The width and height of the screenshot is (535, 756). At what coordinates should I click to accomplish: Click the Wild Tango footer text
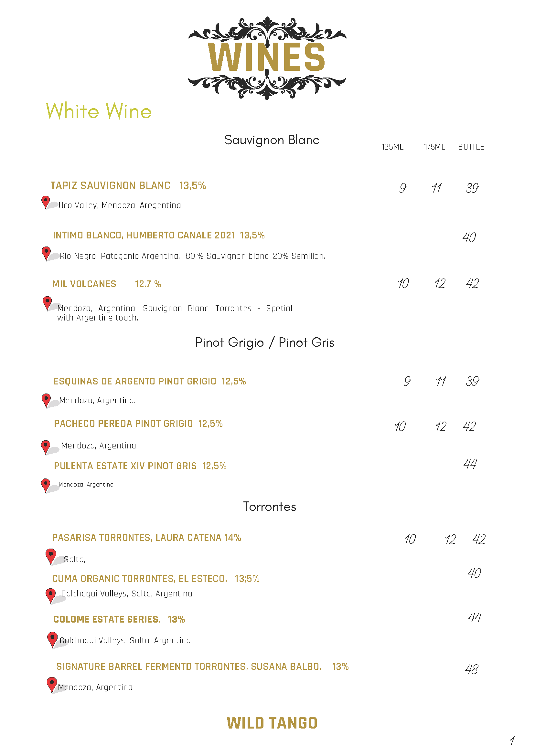tap(272, 723)
